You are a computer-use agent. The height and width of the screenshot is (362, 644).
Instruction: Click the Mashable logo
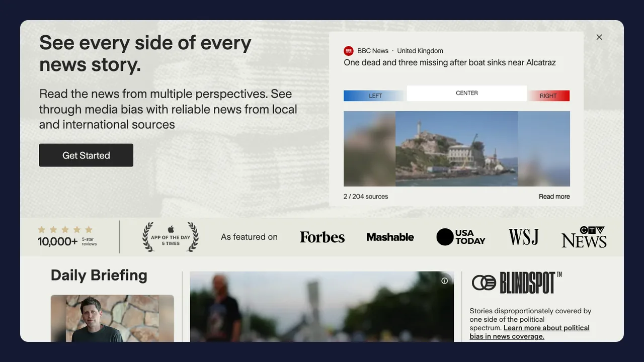pyautogui.click(x=390, y=237)
